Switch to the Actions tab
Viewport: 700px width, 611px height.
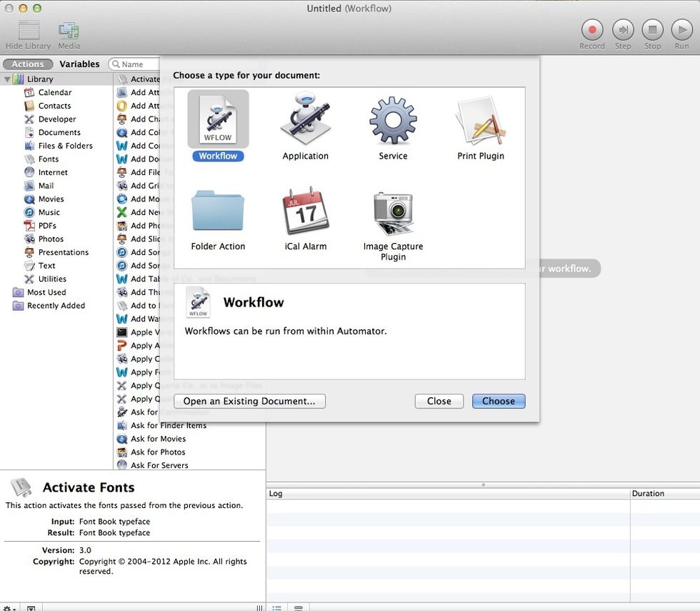point(28,64)
